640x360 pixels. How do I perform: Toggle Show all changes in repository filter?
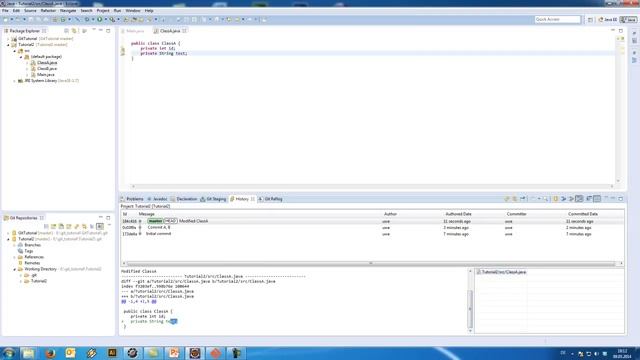pyautogui.click(x=556, y=199)
